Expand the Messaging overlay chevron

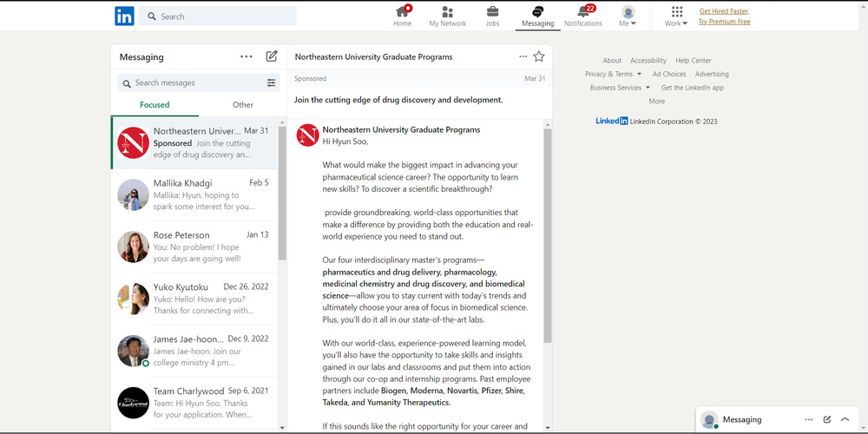tap(845, 419)
